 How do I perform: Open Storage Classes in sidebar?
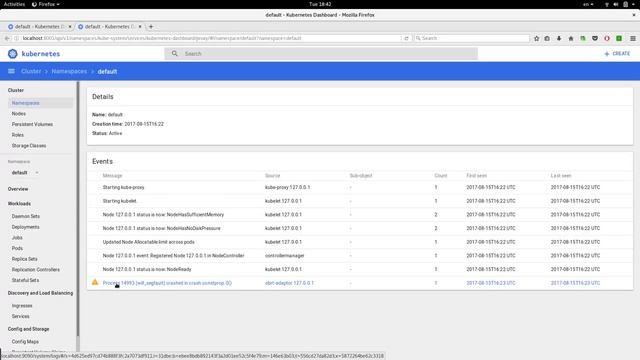point(29,145)
